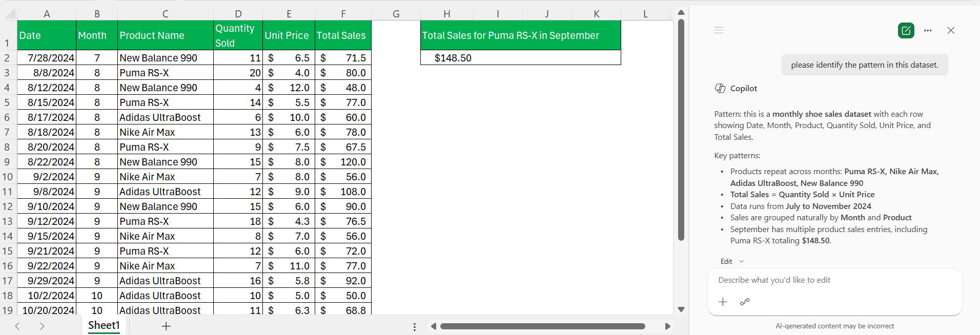This screenshot has height=335, width=980.
Task: Select unit price cell 11.0
Action: point(289,266)
